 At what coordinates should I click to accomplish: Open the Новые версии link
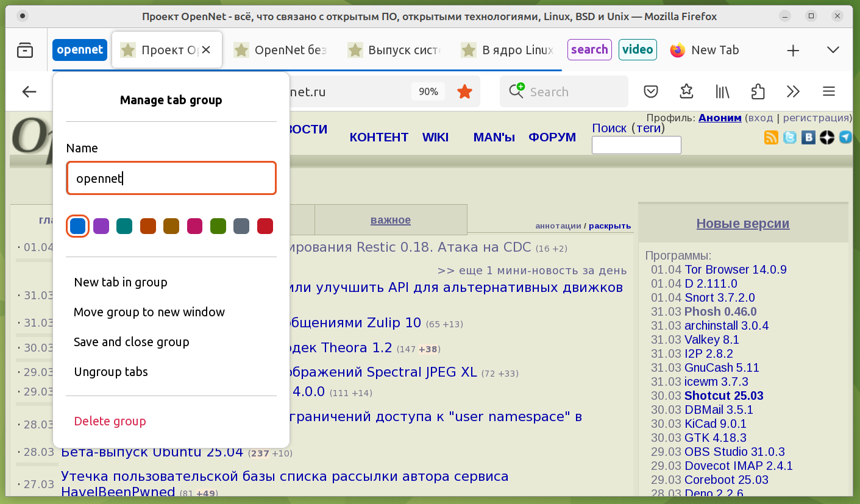click(742, 224)
